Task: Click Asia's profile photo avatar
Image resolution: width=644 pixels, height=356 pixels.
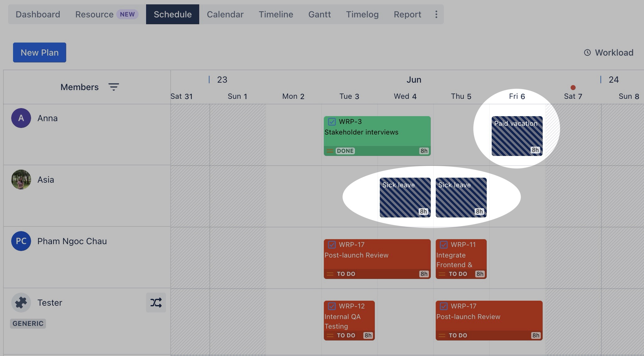Action: (x=21, y=180)
